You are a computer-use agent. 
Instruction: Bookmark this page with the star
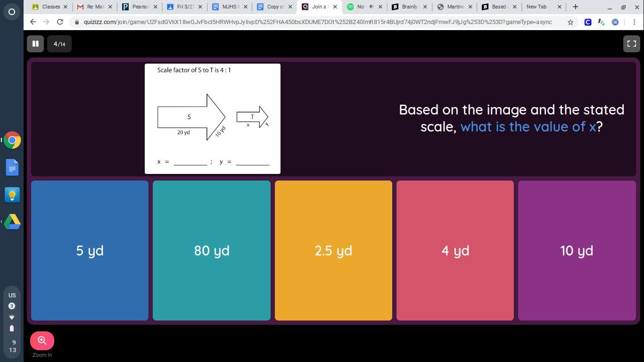click(570, 22)
